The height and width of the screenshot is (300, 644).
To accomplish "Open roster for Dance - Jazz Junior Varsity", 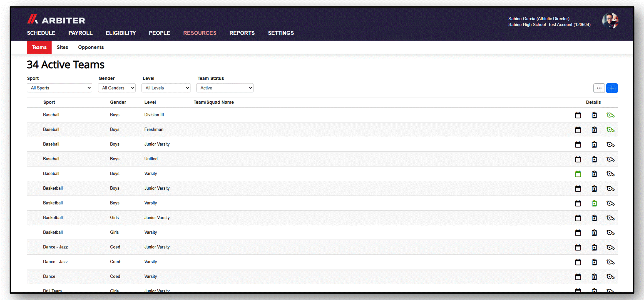I will (594, 247).
